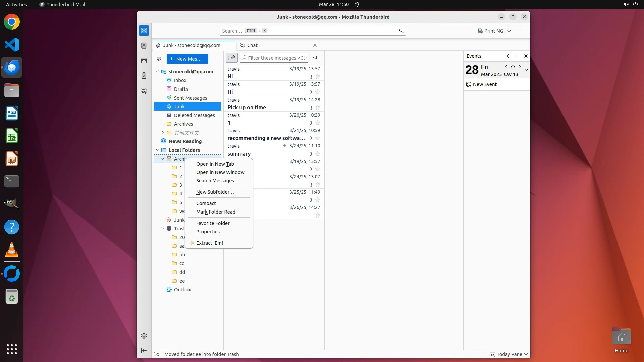Toggle the quick filter pin button
The height and width of the screenshot is (362, 644).
coord(232,58)
